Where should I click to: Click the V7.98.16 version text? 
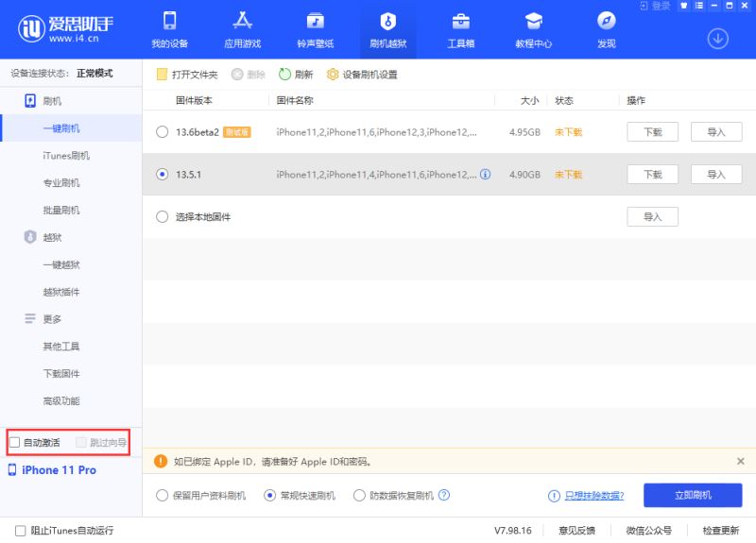pyautogui.click(x=512, y=531)
